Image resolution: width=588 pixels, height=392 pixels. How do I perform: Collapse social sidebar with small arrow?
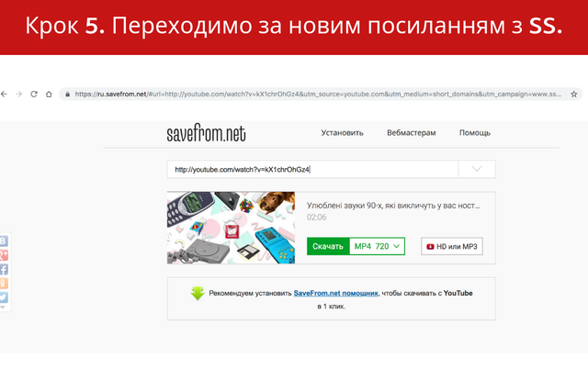[x=3, y=308]
